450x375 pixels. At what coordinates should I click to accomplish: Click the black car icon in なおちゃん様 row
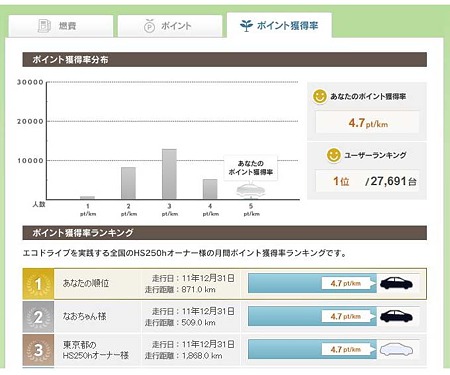[x=396, y=316]
